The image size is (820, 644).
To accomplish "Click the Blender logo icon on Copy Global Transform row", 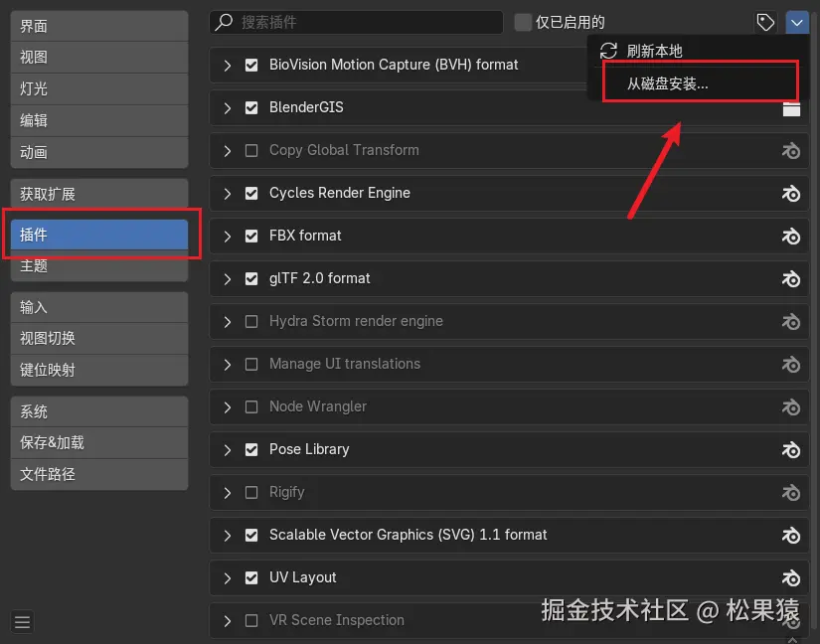I will coord(791,150).
